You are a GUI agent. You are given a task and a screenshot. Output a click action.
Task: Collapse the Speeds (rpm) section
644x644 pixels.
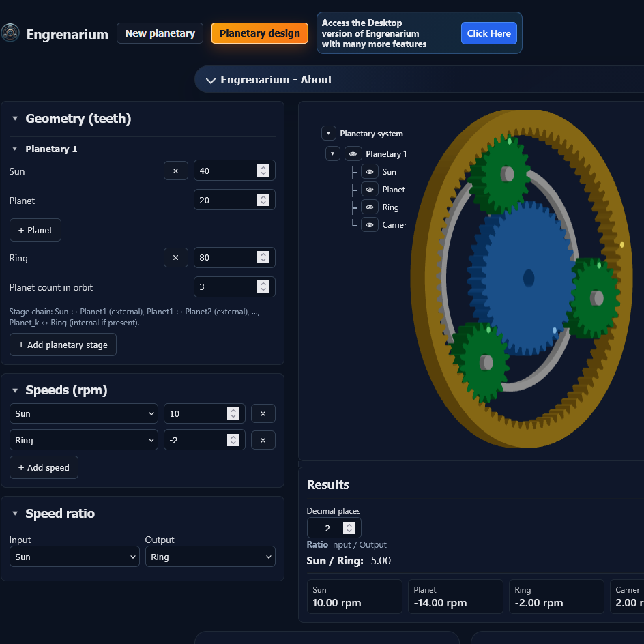[15, 390]
